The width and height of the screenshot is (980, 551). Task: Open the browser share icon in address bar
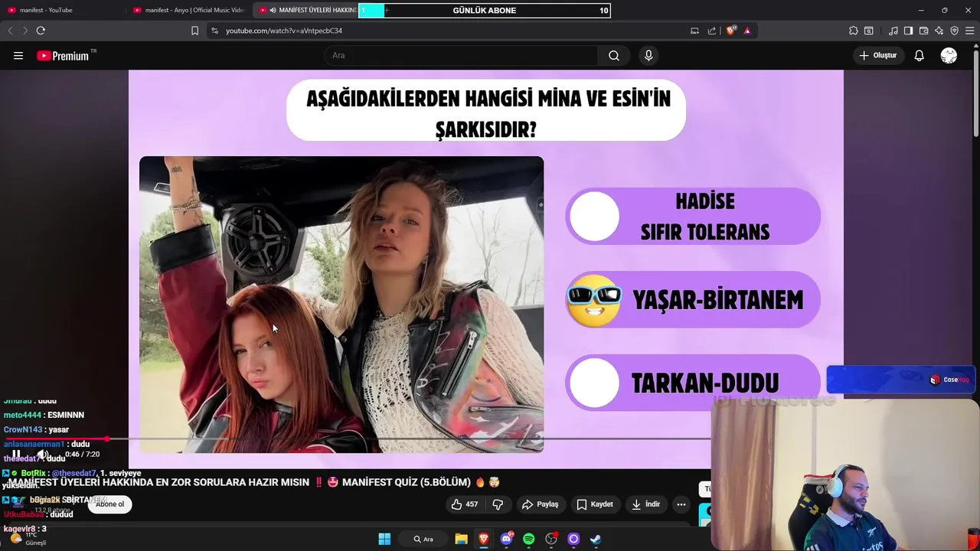(712, 31)
